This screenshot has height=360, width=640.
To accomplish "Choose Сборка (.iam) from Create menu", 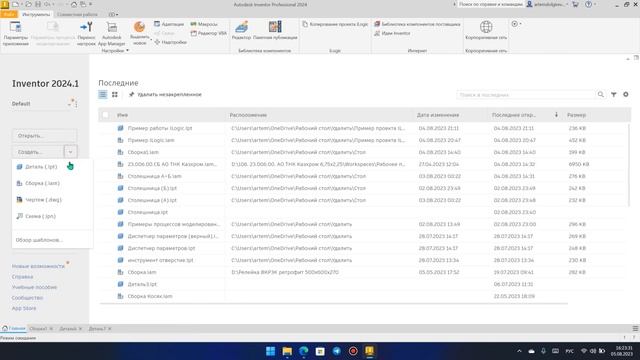I will [42, 183].
